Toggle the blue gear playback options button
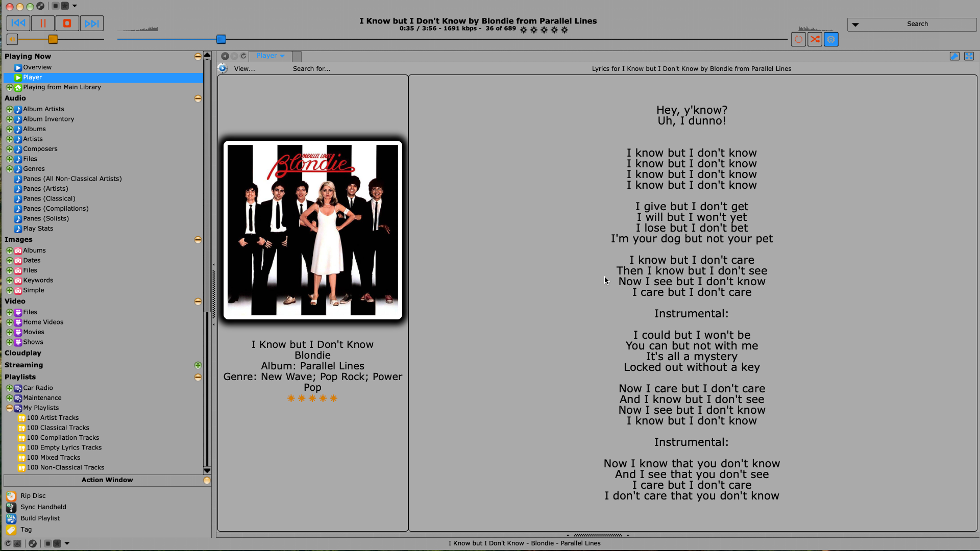The height and width of the screenshot is (551, 980). point(831,39)
